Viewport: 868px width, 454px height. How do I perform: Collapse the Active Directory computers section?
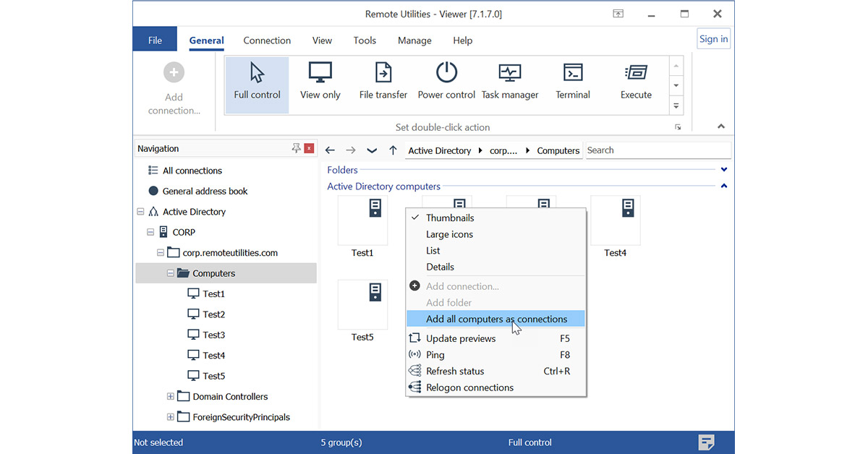click(x=724, y=187)
